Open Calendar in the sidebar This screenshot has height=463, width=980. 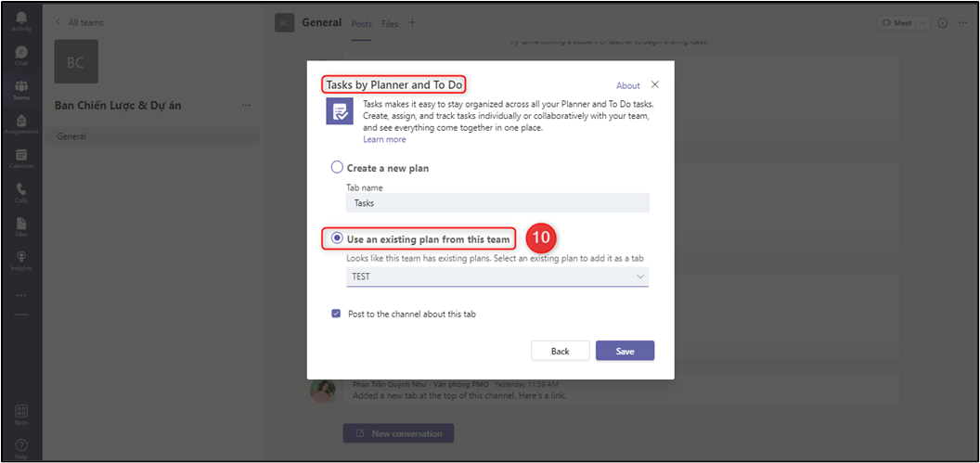click(21, 158)
